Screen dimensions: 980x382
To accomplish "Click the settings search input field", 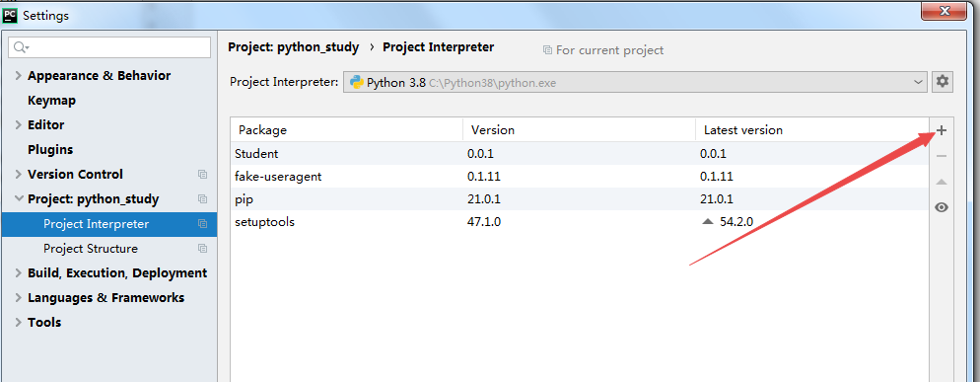I will [109, 47].
